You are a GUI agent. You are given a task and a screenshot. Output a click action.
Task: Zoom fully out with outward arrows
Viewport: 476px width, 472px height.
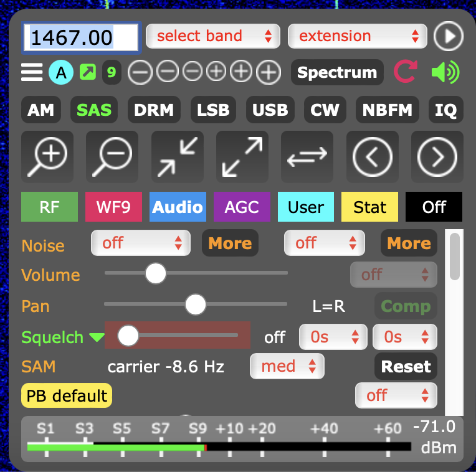tap(242, 157)
